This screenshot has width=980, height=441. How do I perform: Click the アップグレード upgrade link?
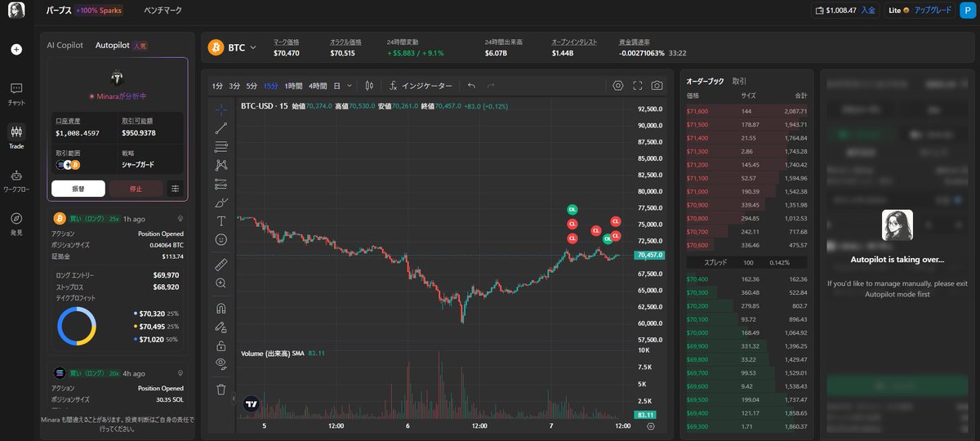tap(933, 11)
